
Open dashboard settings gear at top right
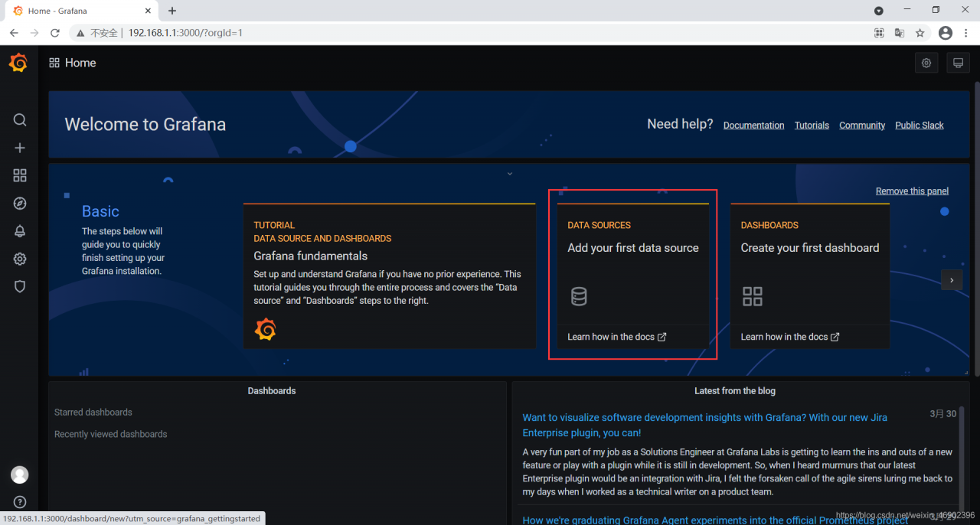coord(926,63)
